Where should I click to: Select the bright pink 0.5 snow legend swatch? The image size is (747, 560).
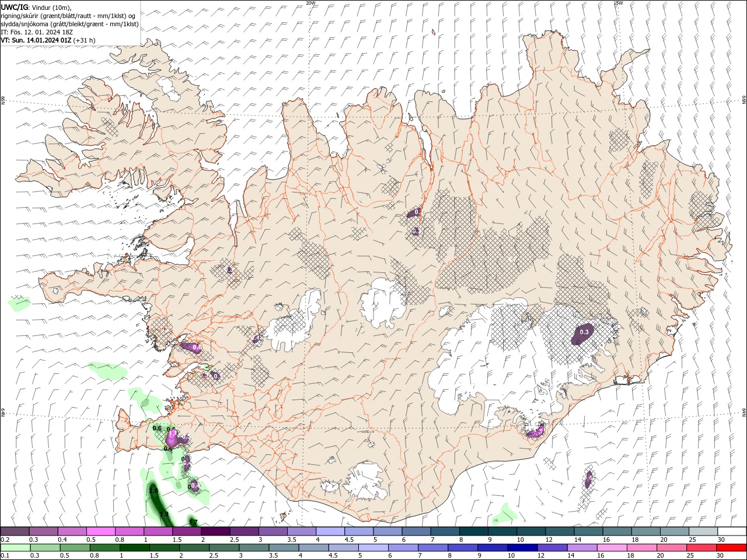pyautogui.click(x=100, y=531)
